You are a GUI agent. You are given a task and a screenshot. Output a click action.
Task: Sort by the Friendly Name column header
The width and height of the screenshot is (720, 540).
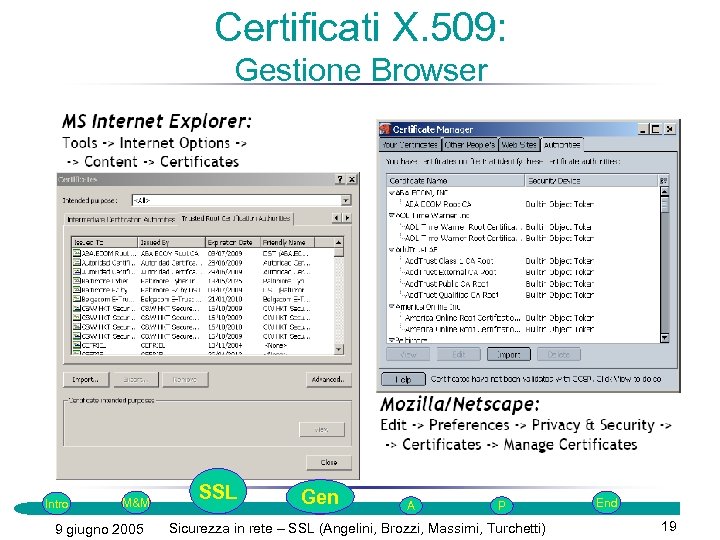click(x=287, y=242)
